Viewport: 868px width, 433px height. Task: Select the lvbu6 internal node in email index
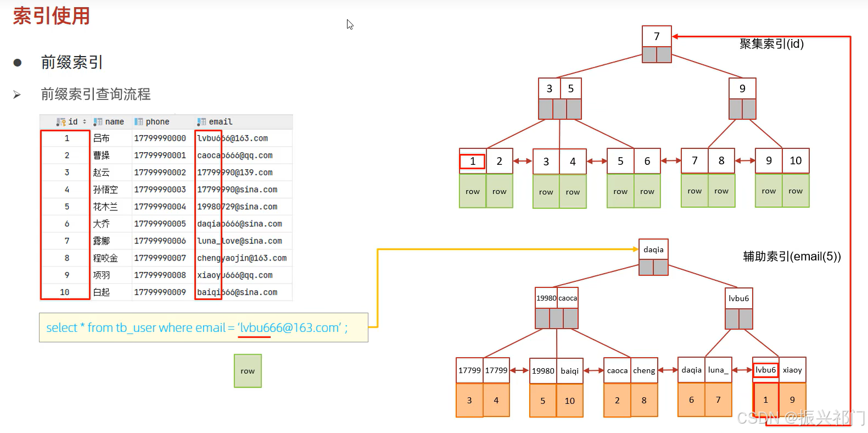738,298
